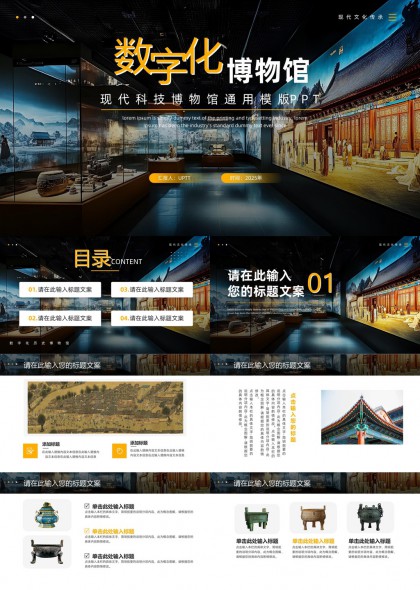This screenshot has height=590, width=420.
Task: Select the green rectangular bronze ding thumbnail
Action: (257, 519)
